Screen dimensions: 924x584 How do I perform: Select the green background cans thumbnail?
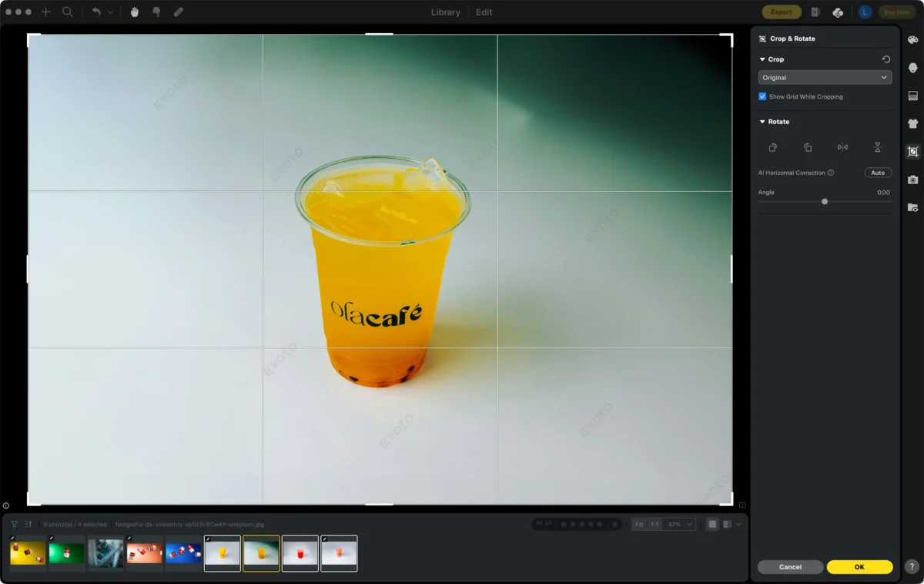pos(67,553)
